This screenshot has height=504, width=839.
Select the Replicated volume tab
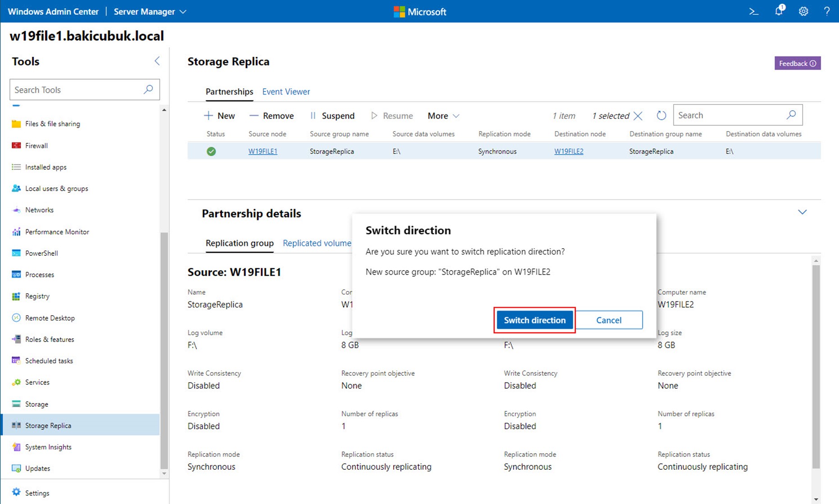317,243
